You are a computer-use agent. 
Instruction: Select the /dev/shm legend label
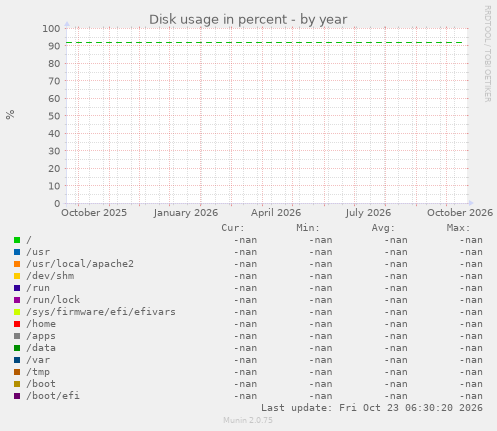(50, 276)
